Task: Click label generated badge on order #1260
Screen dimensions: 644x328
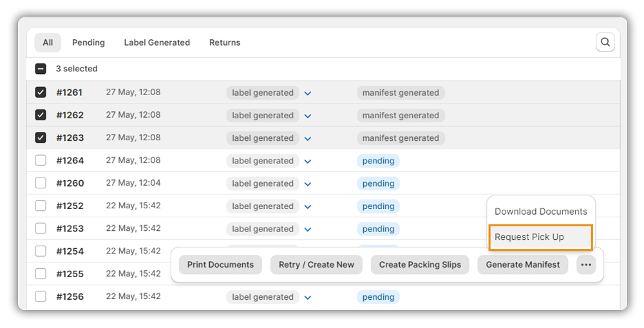Action: pyautogui.click(x=263, y=184)
